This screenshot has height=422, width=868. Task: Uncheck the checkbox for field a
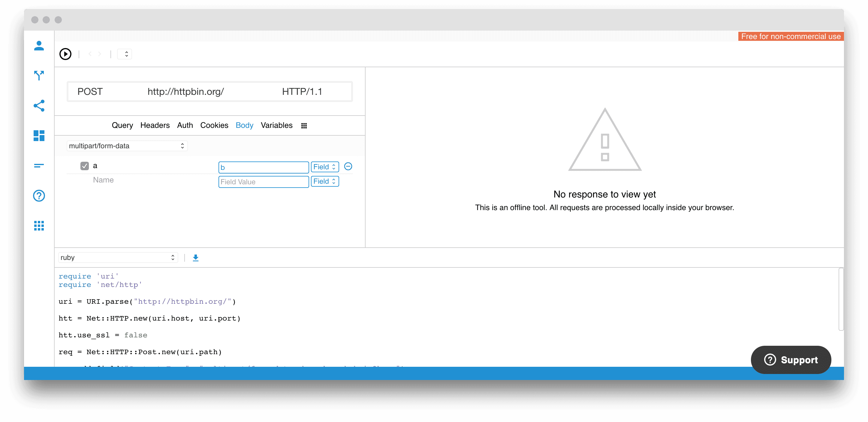tap(85, 166)
